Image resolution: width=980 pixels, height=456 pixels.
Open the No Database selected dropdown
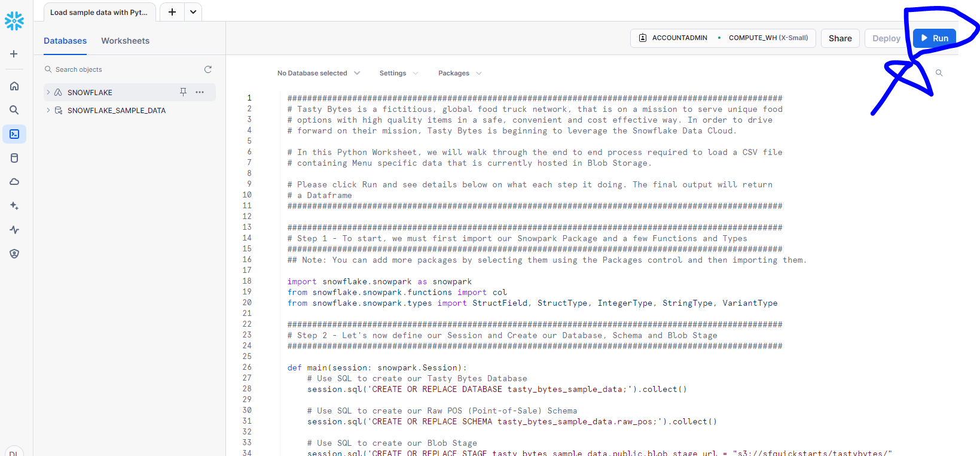coord(319,73)
